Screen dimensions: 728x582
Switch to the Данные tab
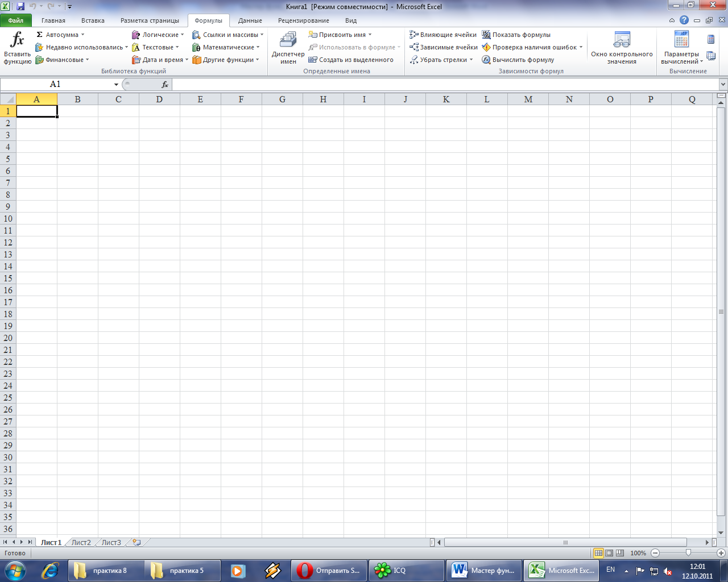coord(250,20)
